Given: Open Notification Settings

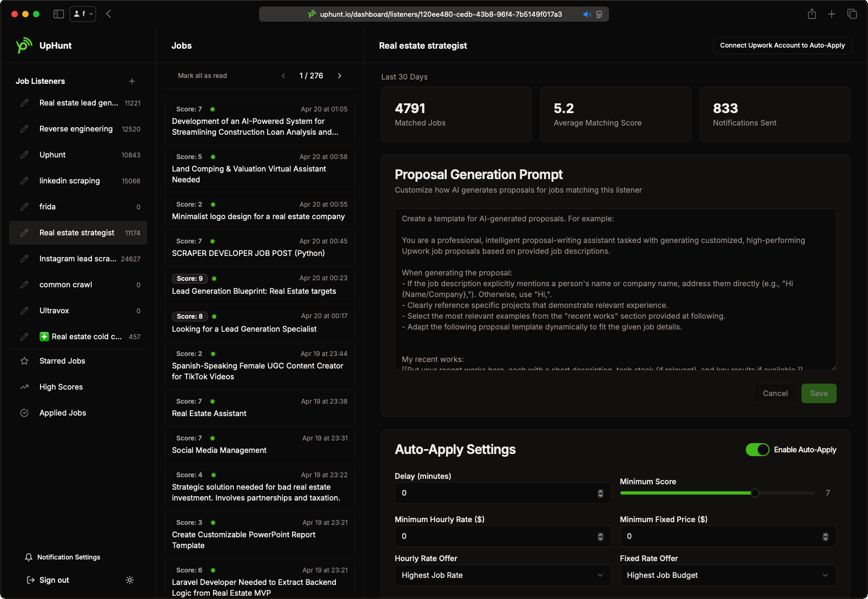Looking at the screenshot, I should 63,557.
